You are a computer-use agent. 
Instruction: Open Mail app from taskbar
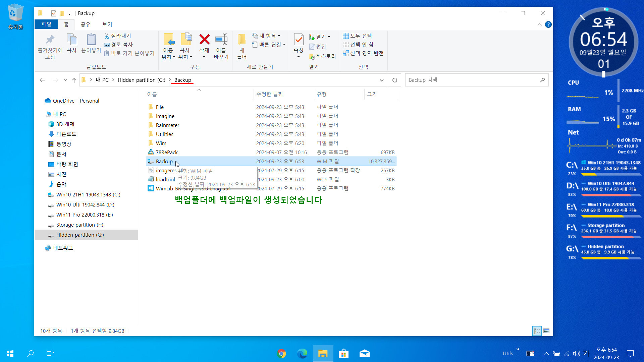(364, 354)
